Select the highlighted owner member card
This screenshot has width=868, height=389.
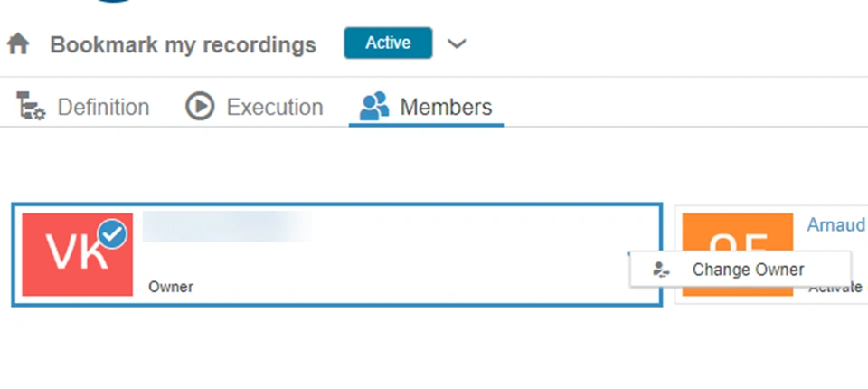point(337,254)
